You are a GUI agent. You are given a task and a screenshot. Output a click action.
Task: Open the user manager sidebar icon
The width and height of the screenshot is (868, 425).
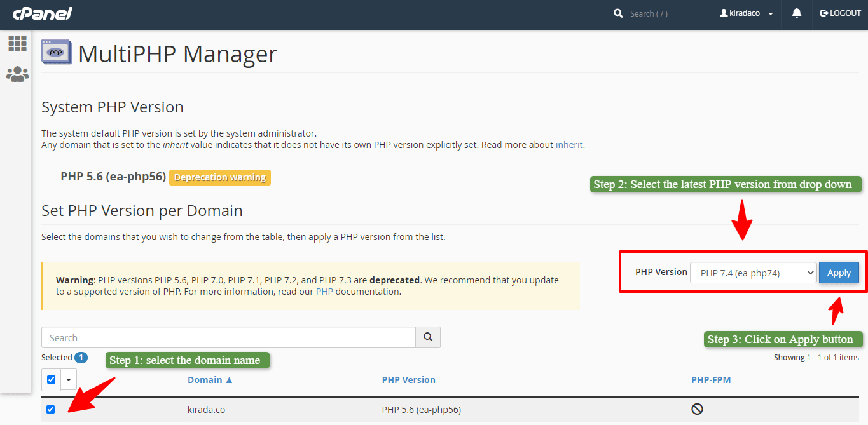17,74
